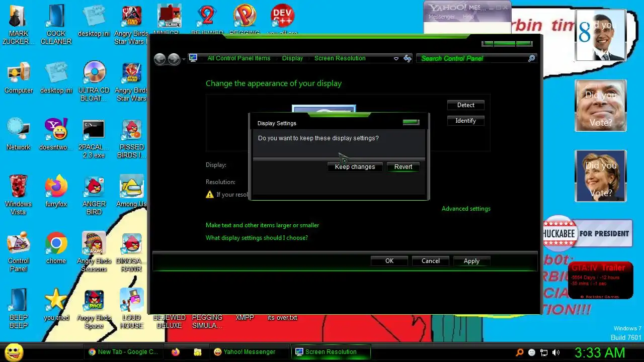Select the doesntwo... Yahoo icon
Image resolution: width=644 pixels, height=362 pixels.
click(56, 134)
